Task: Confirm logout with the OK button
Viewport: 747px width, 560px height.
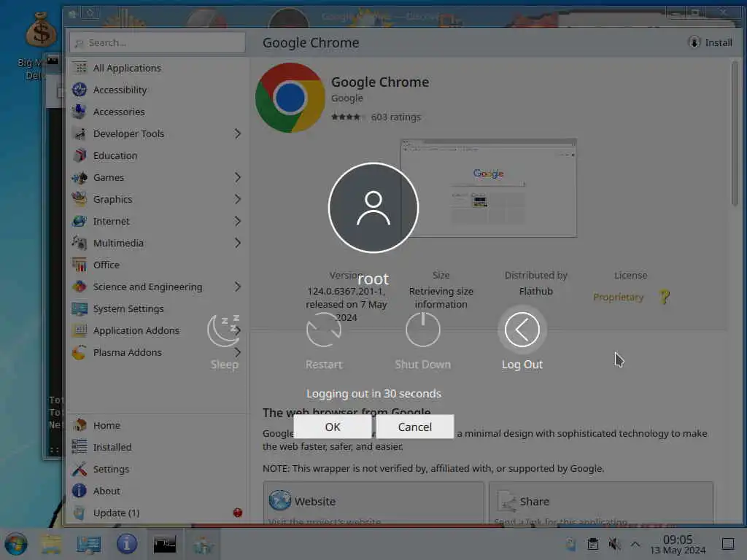Action: [333, 427]
